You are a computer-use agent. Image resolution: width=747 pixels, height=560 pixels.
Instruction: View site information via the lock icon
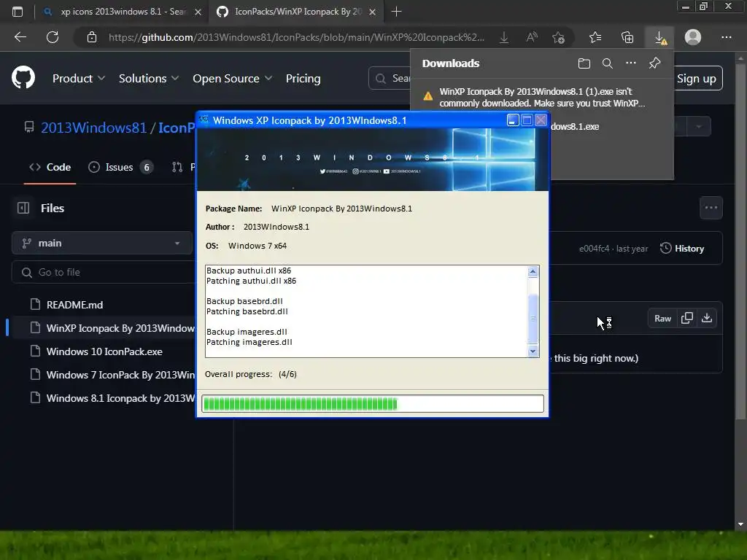pos(92,37)
